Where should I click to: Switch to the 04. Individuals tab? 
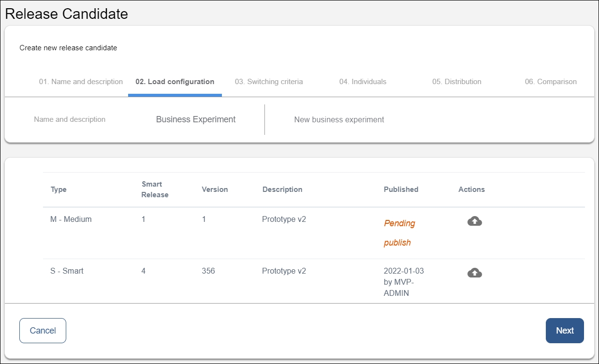pos(363,82)
